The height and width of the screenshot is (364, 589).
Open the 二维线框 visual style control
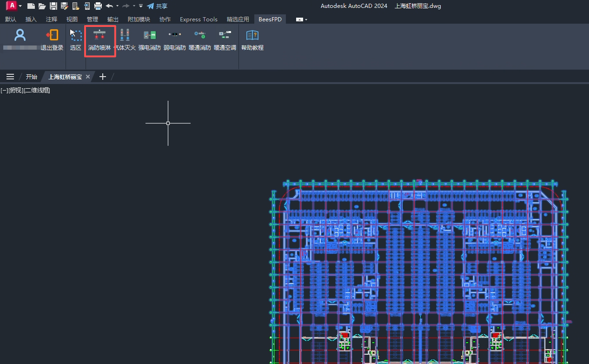point(37,90)
